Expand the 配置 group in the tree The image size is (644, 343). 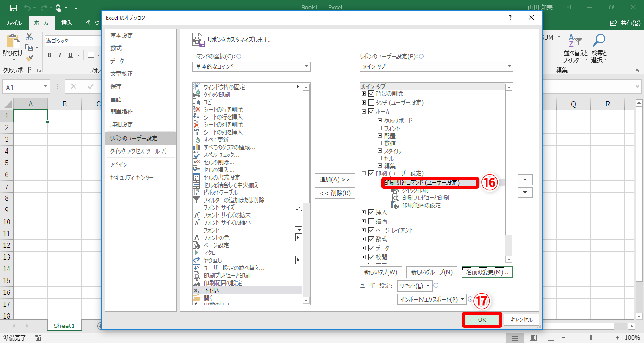pyautogui.click(x=380, y=136)
